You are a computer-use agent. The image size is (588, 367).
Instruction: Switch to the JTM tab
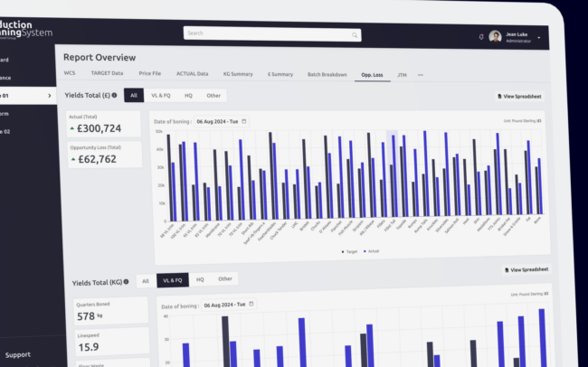pos(402,75)
